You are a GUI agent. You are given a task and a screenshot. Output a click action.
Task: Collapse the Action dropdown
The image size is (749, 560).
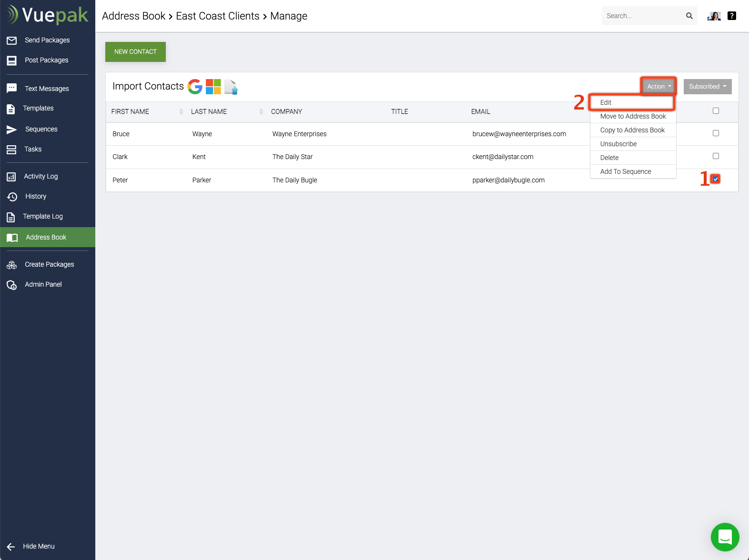click(658, 86)
